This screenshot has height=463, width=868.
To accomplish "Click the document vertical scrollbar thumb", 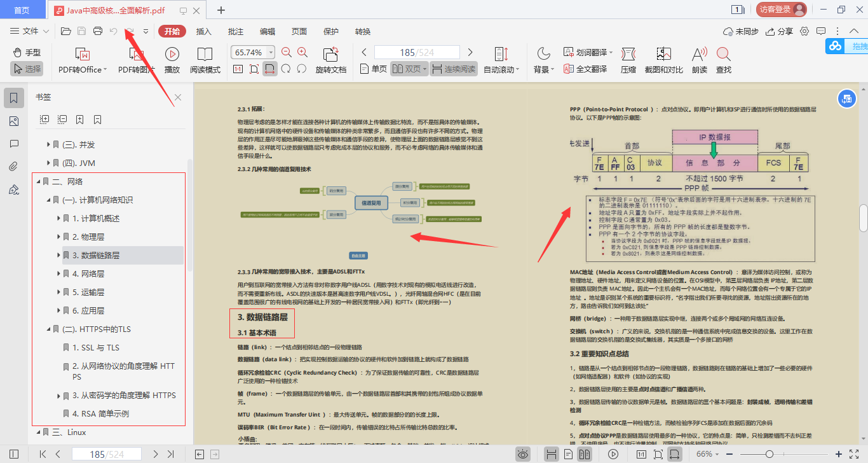I will pos(864,218).
